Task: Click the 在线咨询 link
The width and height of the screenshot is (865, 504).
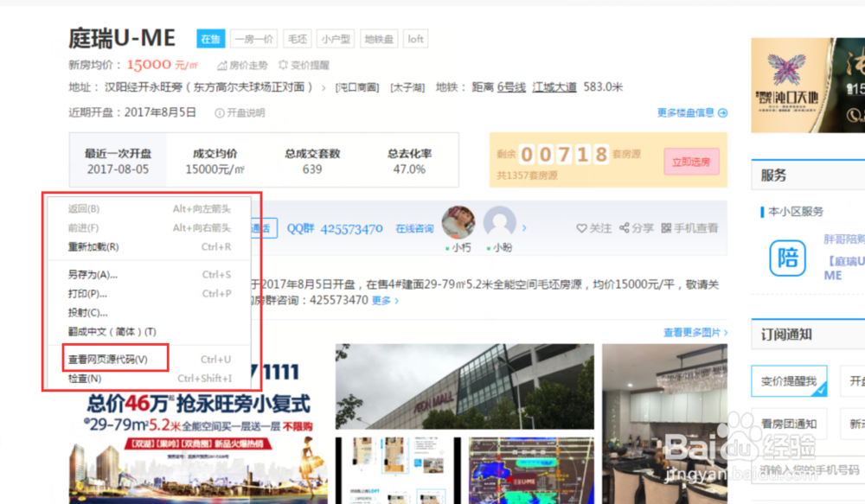Action: [x=414, y=228]
